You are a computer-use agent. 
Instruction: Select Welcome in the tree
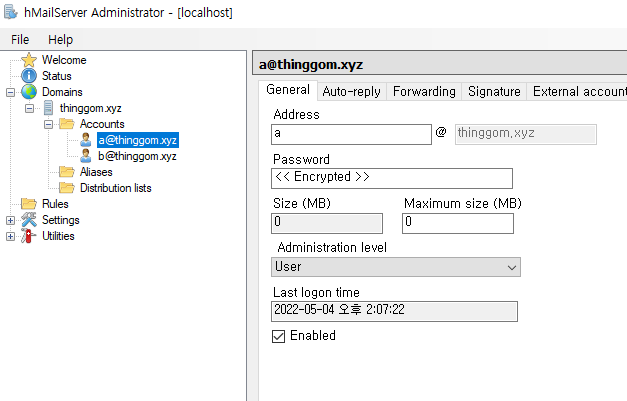click(64, 60)
